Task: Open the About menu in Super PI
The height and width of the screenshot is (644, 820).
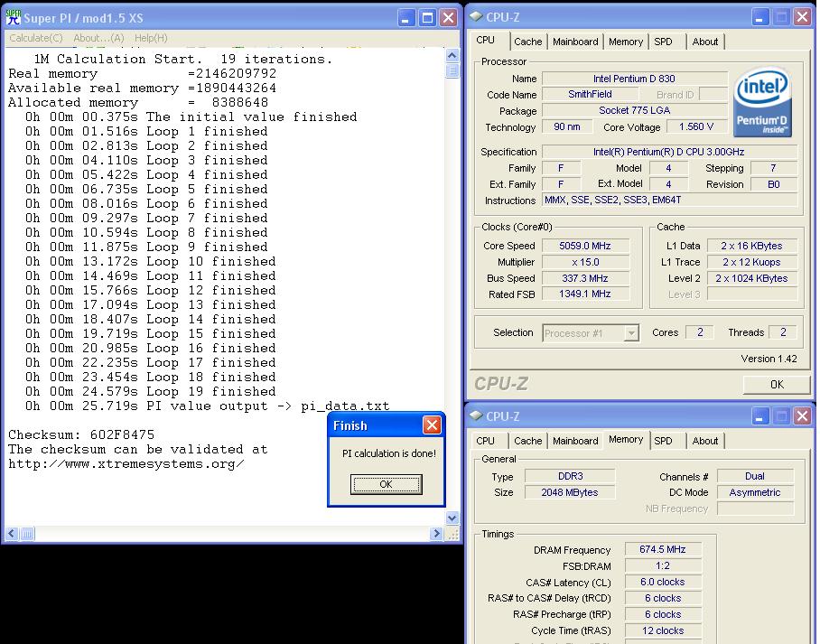Action: tap(98, 38)
